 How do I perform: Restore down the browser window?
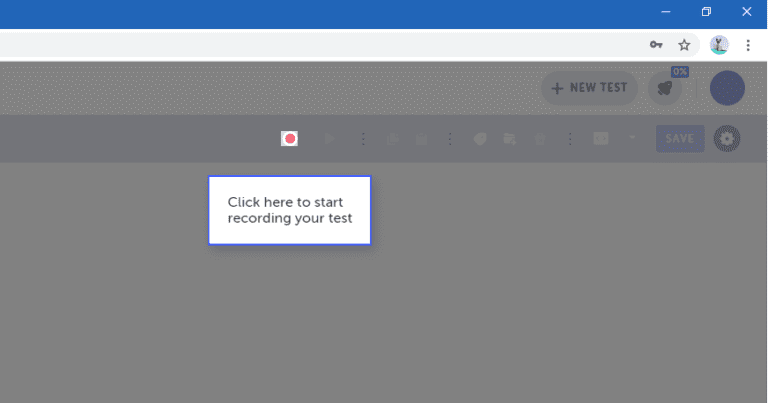(706, 12)
